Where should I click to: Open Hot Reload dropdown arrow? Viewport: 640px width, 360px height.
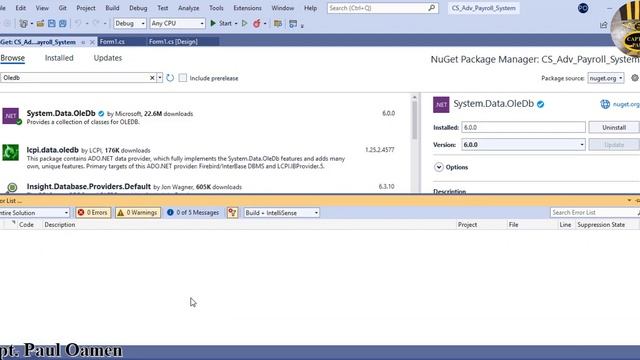(265, 24)
